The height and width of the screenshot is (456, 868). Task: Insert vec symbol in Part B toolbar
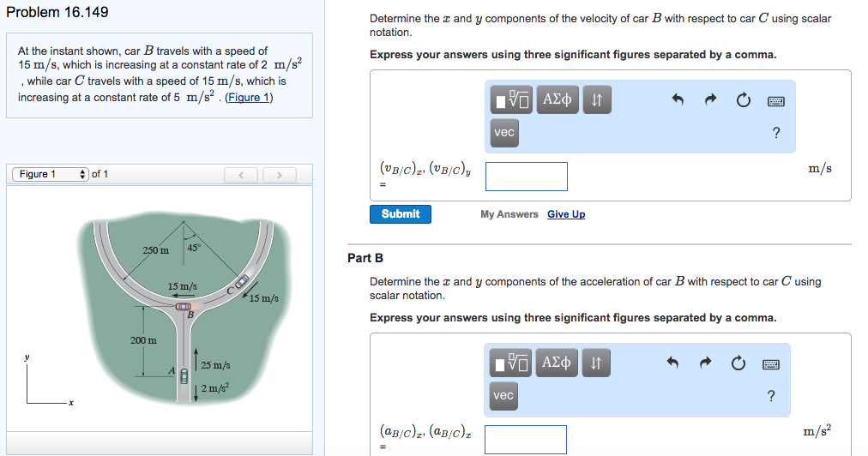(x=503, y=396)
